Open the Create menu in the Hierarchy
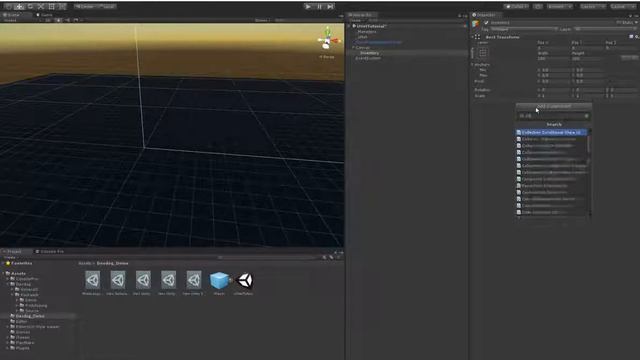 (356, 20)
